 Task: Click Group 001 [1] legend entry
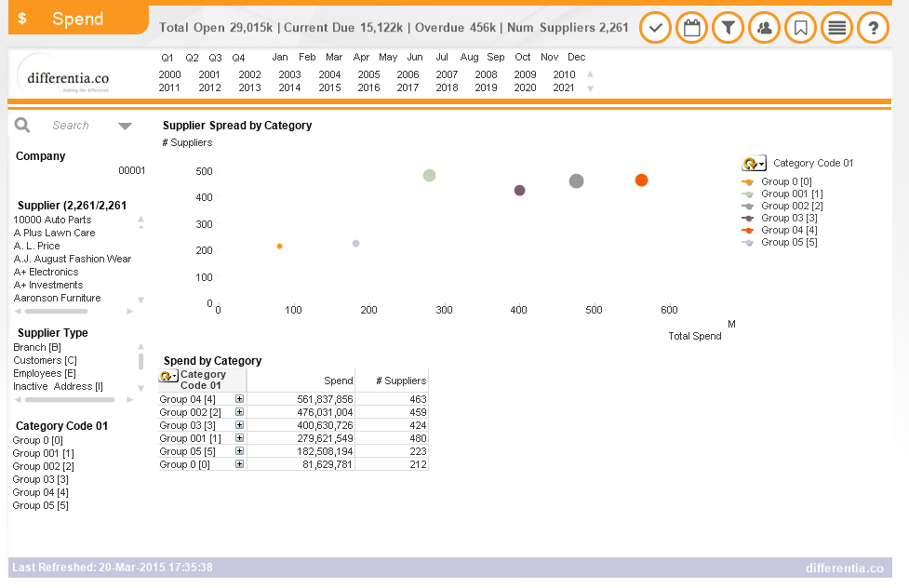click(782, 194)
